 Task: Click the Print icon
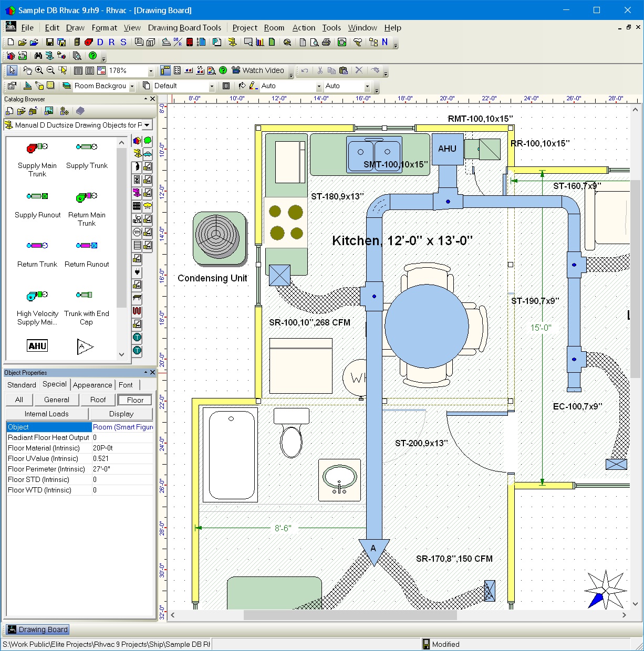pos(326,43)
